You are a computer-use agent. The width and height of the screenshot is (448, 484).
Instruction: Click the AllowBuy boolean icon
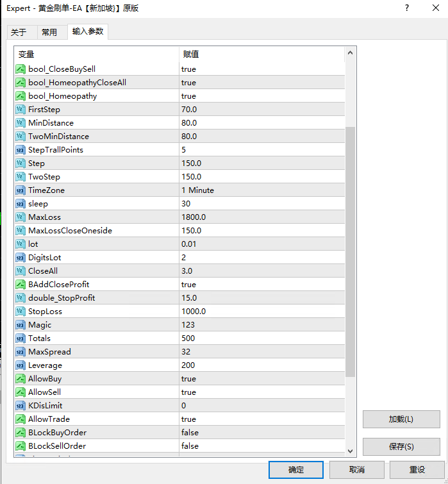coord(21,379)
